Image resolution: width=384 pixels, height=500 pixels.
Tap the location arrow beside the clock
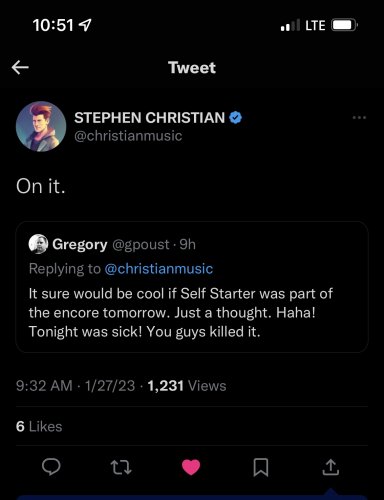click(86, 25)
